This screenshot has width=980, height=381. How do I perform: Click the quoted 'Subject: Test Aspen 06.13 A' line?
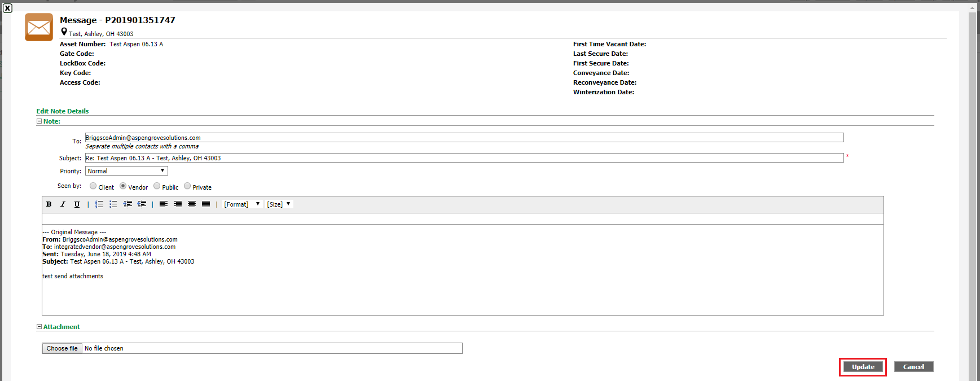[118, 261]
